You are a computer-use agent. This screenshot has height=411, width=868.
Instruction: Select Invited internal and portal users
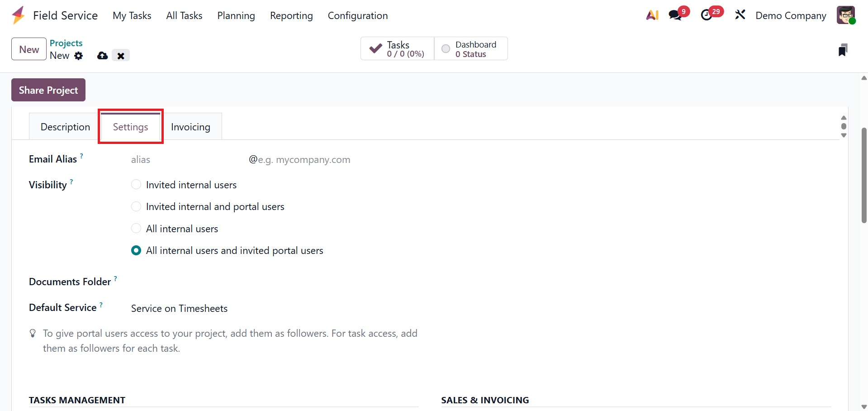[136, 207]
